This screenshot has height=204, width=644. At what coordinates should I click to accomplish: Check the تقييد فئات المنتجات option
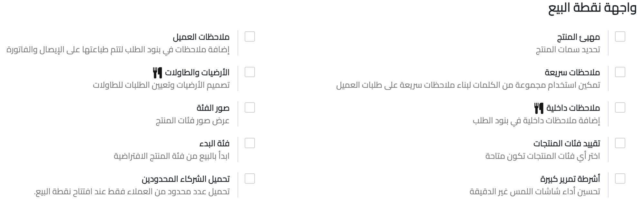coord(620,143)
